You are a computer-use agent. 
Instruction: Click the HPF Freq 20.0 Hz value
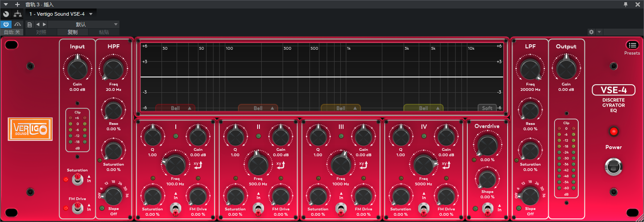click(x=114, y=90)
